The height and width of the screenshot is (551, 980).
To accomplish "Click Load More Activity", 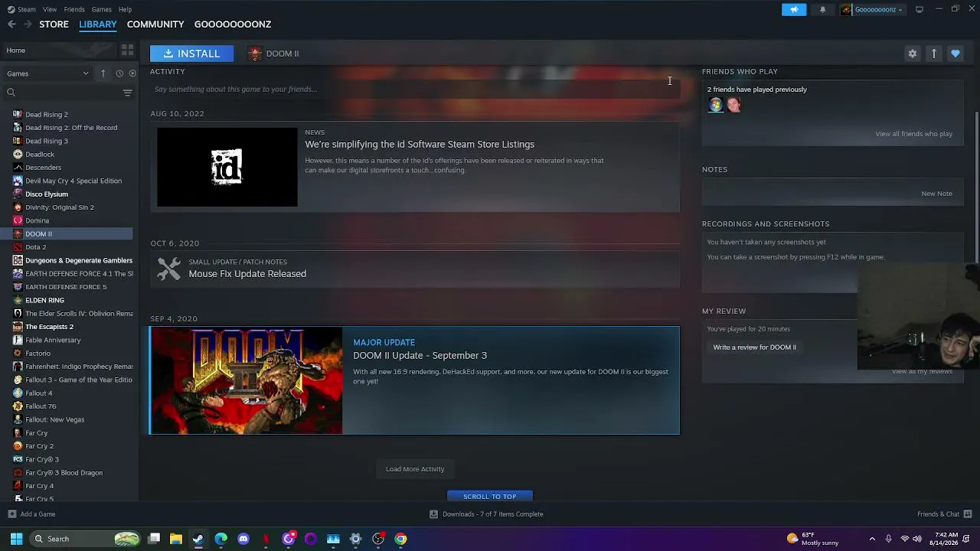I will [415, 469].
